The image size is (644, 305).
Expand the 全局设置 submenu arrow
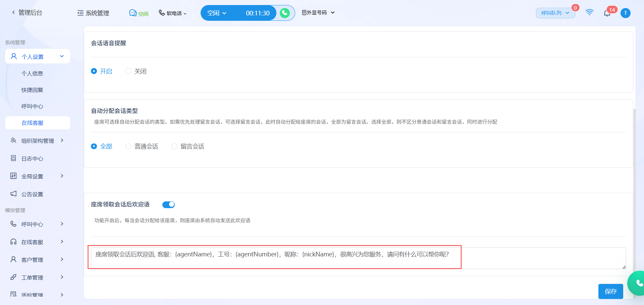(x=62, y=176)
